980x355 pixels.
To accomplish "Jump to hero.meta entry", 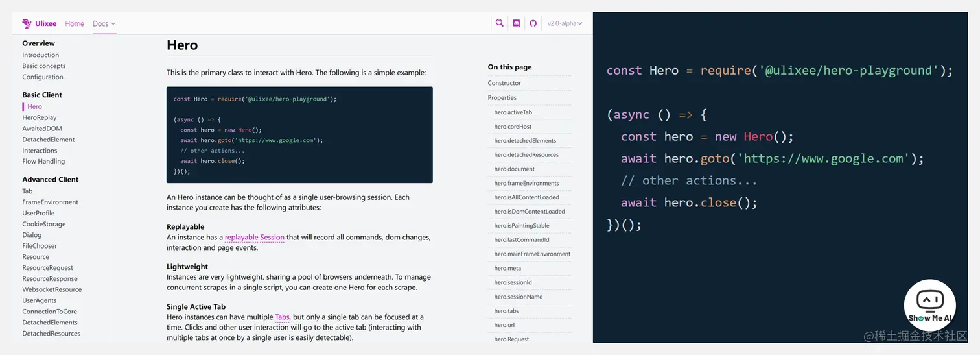I will point(507,269).
